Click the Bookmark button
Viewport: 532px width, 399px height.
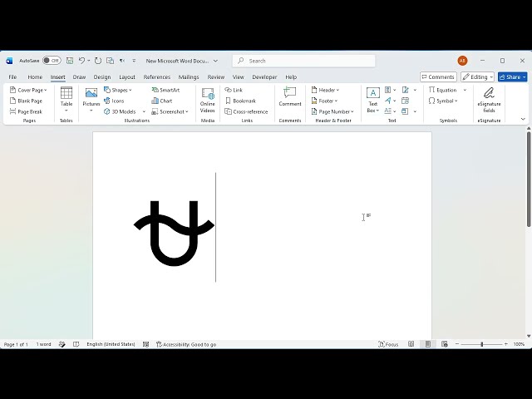coord(240,101)
